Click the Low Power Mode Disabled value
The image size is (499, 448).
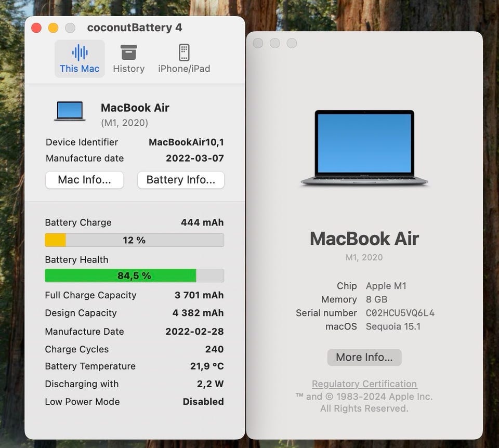coord(203,402)
